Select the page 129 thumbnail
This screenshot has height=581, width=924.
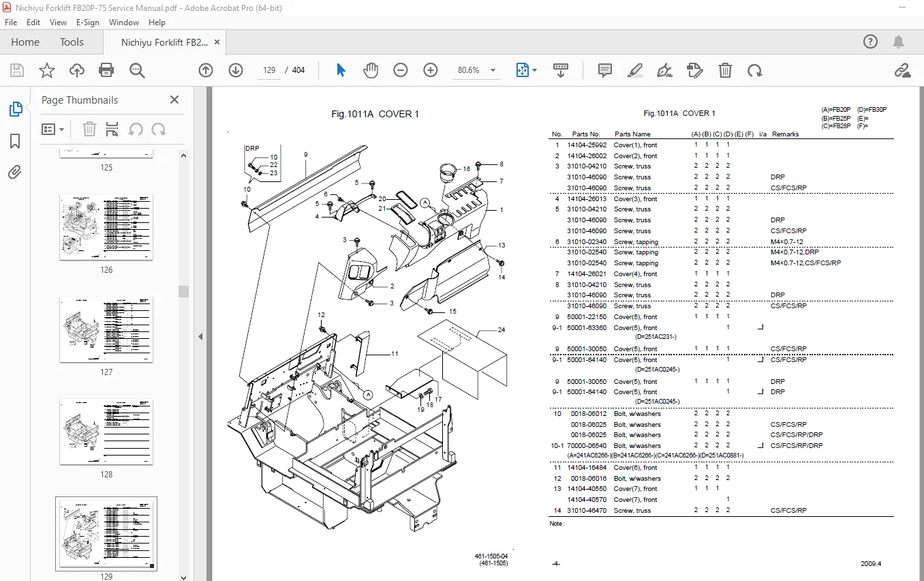pos(106,534)
